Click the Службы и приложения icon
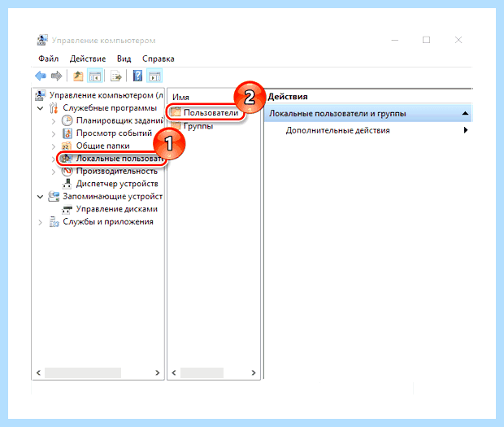The width and height of the screenshot is (504, 427). point(54,221)
